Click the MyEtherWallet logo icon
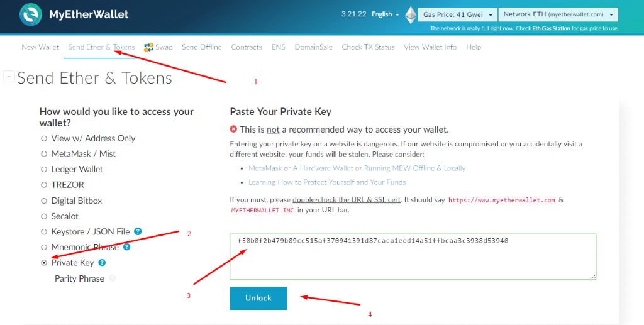The image size is (644, 325). (30, 14)
